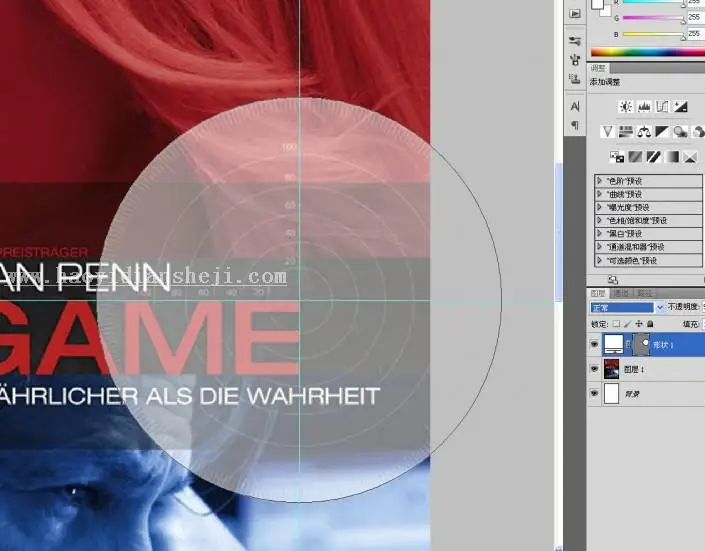Screen dimensions: 705x551
Task: Open the 正常 blend mode dropdown
Action: click(x=627, y=308)
